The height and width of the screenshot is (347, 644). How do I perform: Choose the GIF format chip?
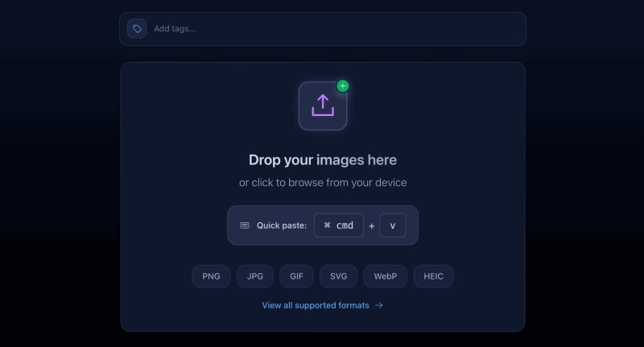296,276
